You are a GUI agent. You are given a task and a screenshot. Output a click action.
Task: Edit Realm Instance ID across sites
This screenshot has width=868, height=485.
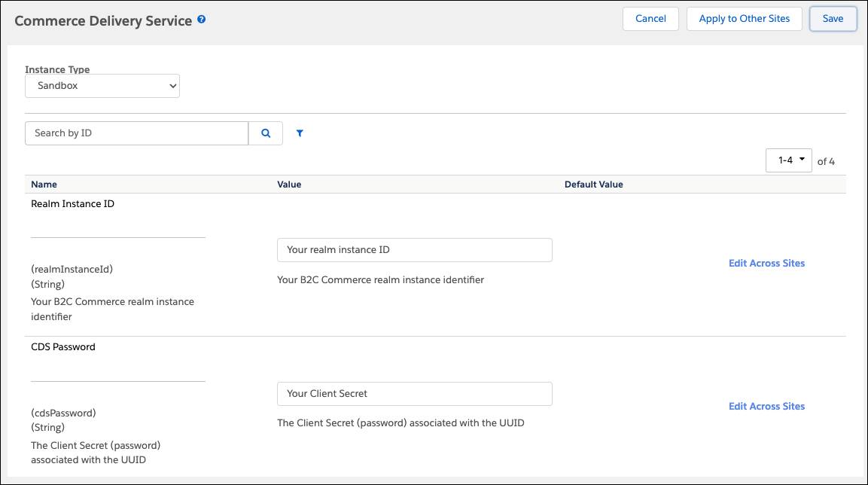pyautogui.click(x=766, y=264)
